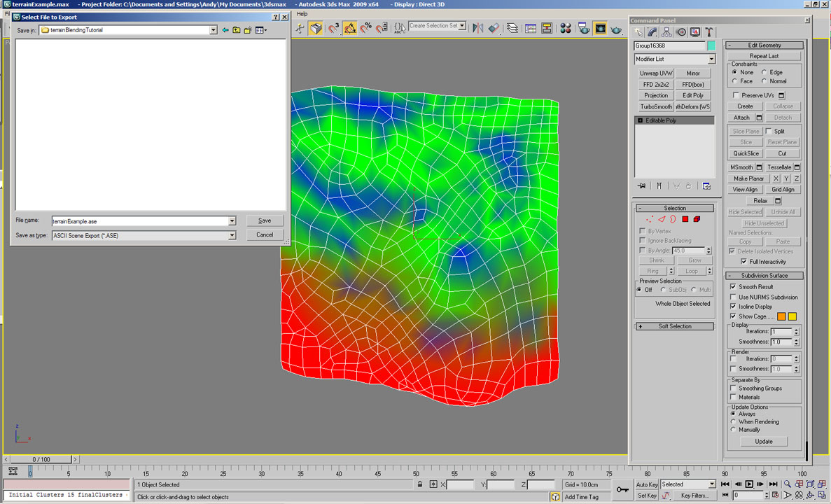This screenshot has height=504, width=831.
Task: Click Save in the export dialog
Action: (265, 220)
